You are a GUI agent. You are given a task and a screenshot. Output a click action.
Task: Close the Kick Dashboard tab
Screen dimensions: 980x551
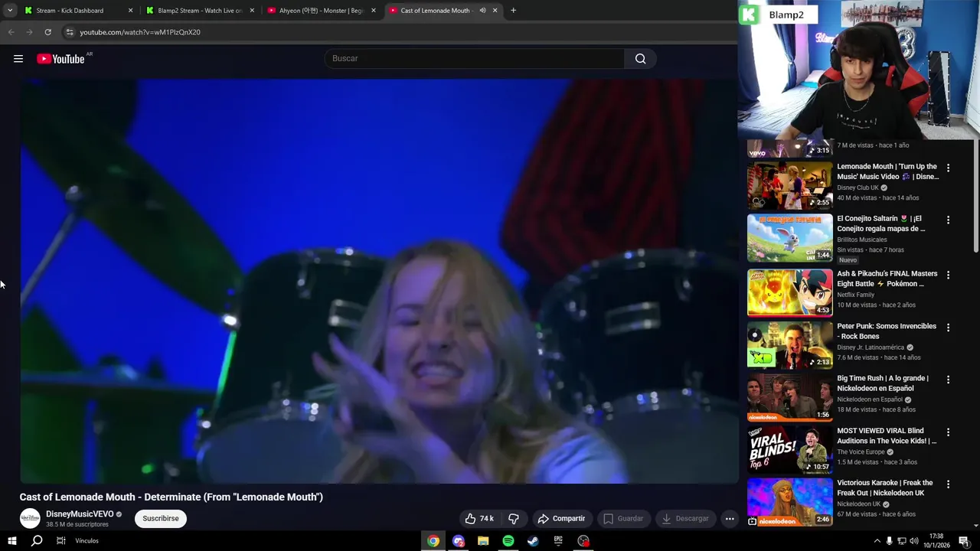click(x=130, y=11)
